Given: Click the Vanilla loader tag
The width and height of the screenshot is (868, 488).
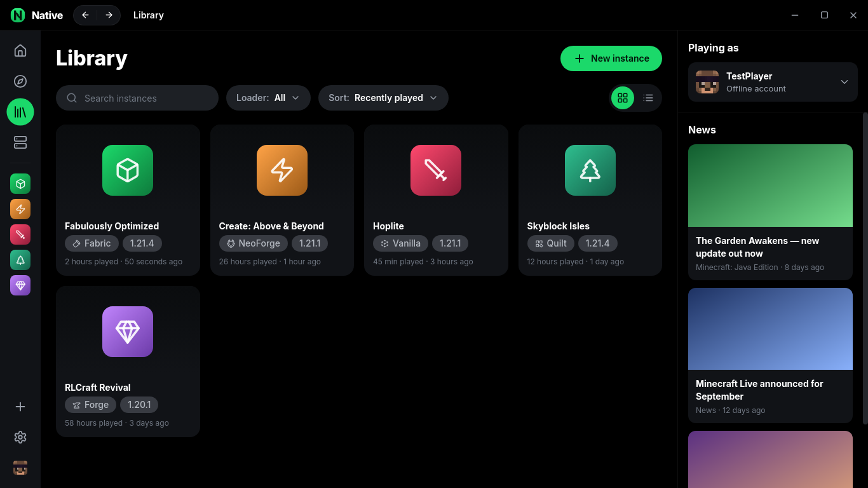Looking at the screenshot, I should [400, 243].
